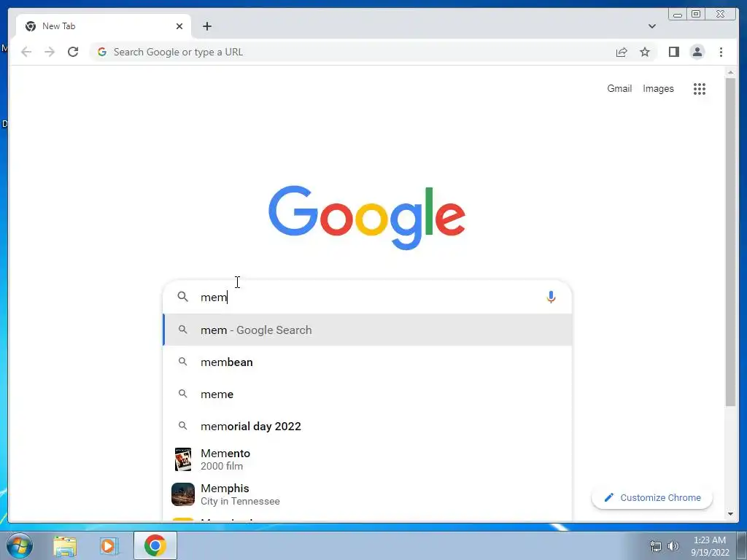The width and height of the screenshot is (747, 560).
Task: Click the page vertical scrollbar thumb
Action: pyautogui.click(x=730, y=242)
